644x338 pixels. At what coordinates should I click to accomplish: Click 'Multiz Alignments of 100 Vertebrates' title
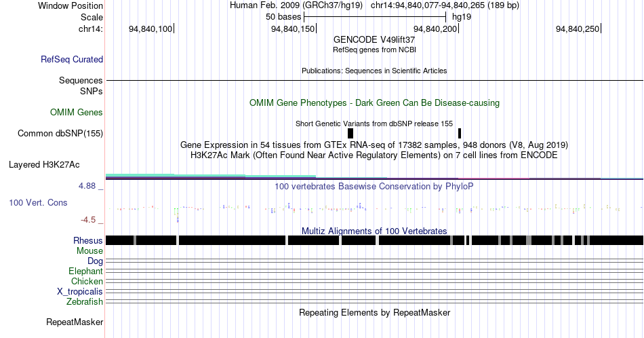(374, 231)
